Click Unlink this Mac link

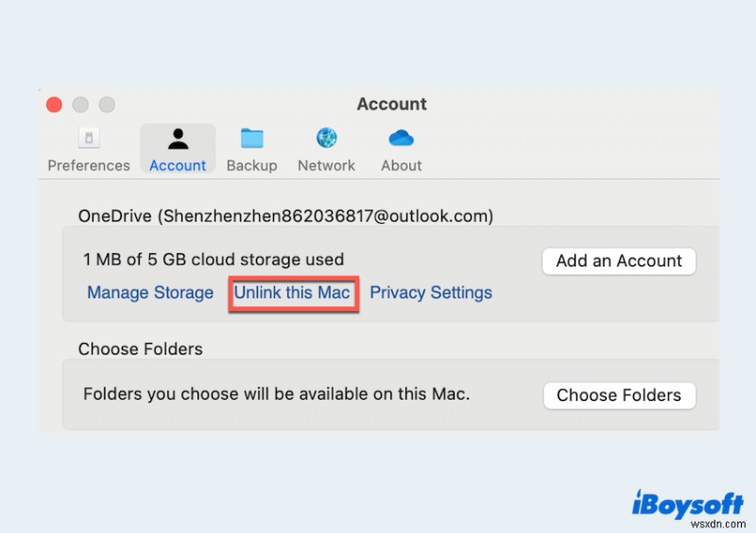(x=292, y=292)
